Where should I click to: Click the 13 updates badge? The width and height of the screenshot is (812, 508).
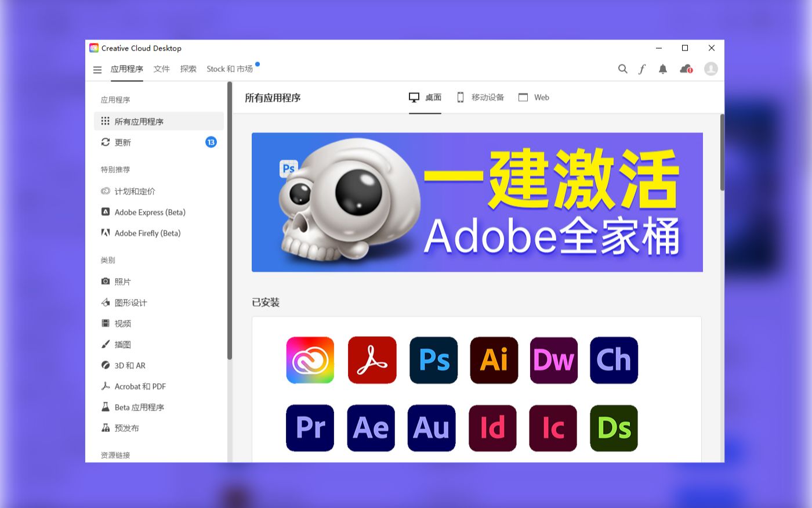point(211,142)
